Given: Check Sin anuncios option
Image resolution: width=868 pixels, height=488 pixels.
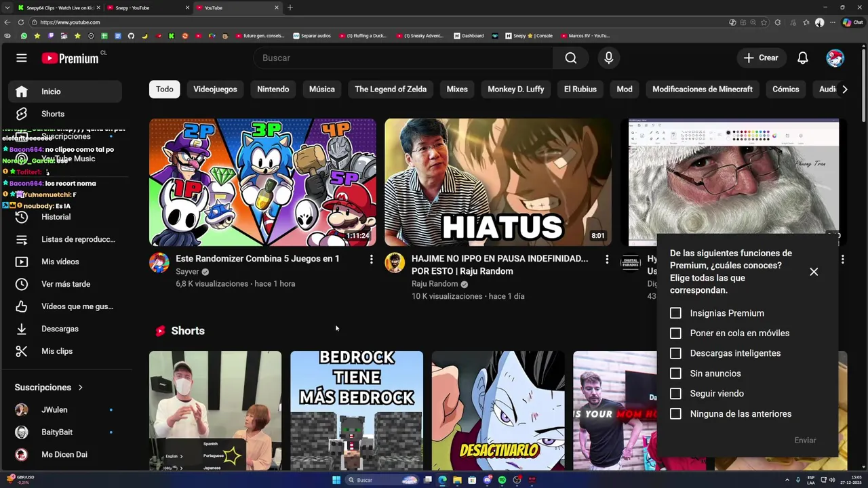Looking at the screenshot, I should 675,373.
